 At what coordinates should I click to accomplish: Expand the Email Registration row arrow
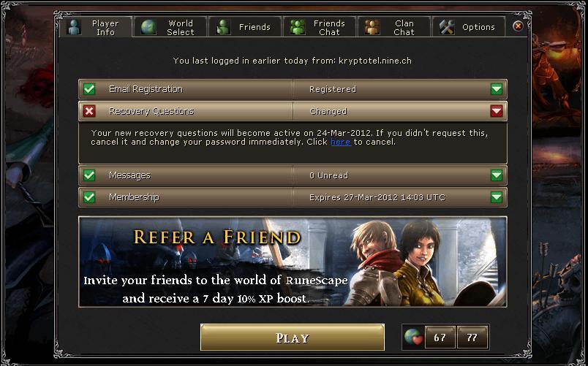click(x=497, y=89)
